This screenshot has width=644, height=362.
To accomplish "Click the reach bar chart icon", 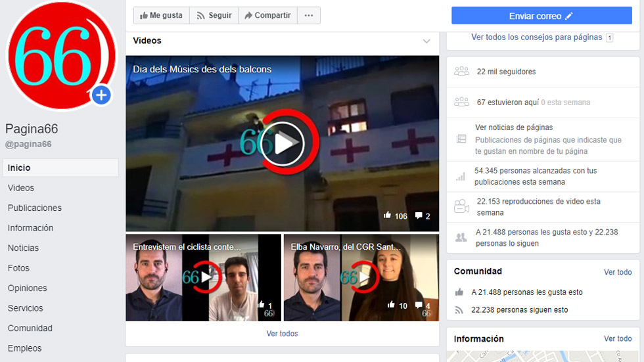I will [461, 176].
